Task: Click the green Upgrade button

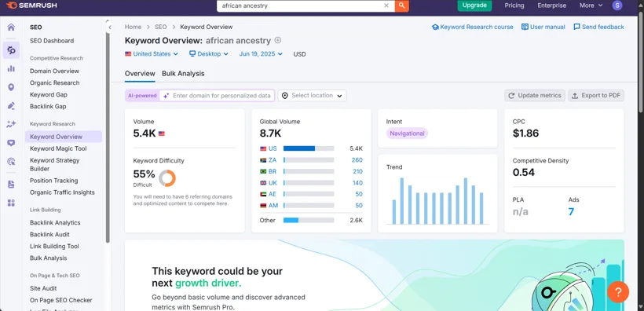Action: 474,5
